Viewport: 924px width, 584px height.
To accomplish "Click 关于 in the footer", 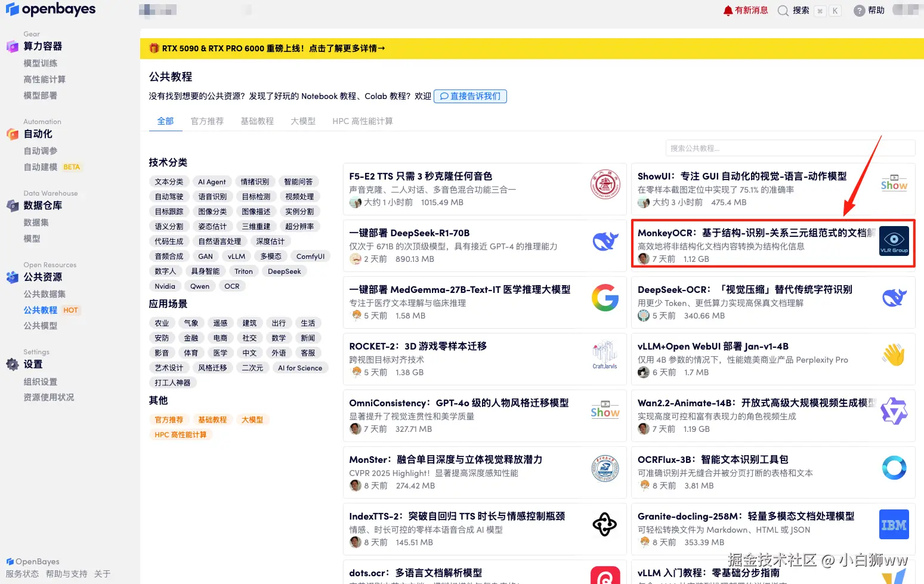I will pyautogui.click(x=102, y=574).
